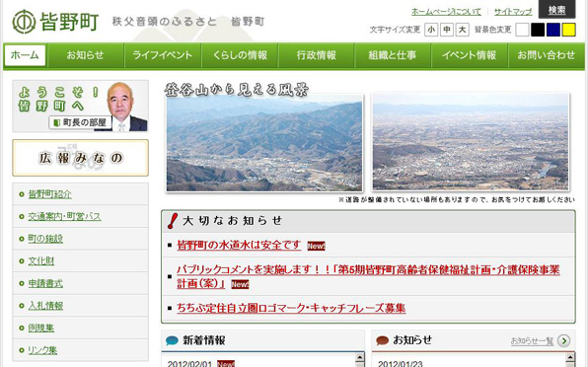This screenshot has height=367, width=588.
Task: Open the 交通案内・町営バス sidebar link
Action: (x=64, y=216)
